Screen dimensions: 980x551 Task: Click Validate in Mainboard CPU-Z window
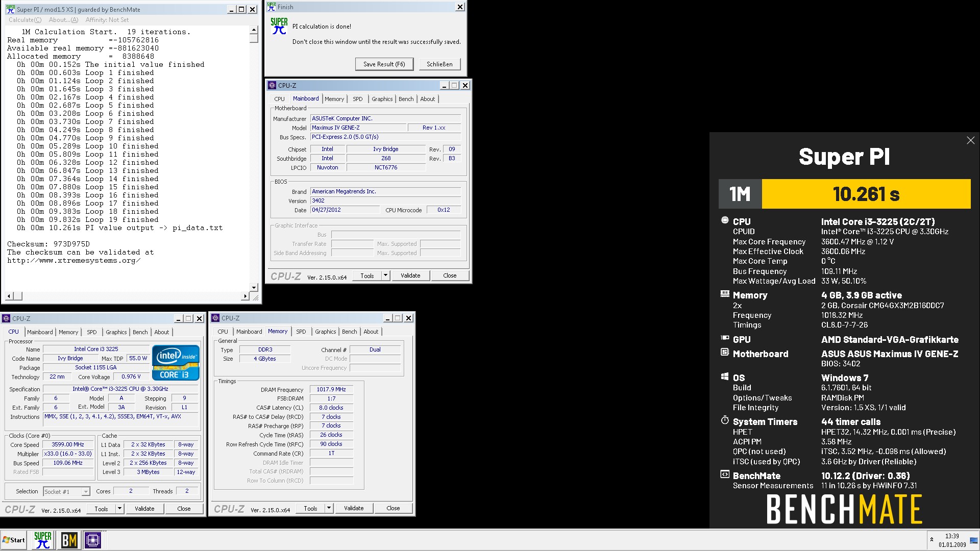(x=410, y=275)
